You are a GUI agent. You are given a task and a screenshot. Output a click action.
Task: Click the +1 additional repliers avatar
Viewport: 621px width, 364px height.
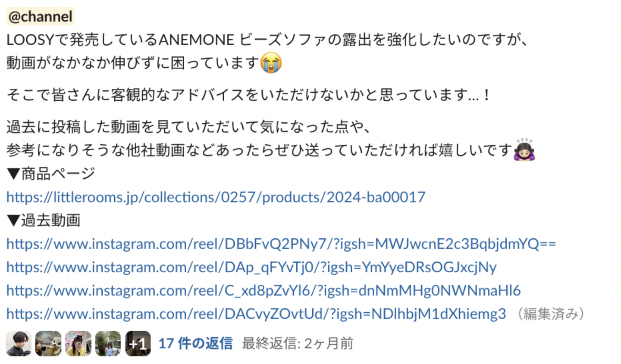(138, 343)
